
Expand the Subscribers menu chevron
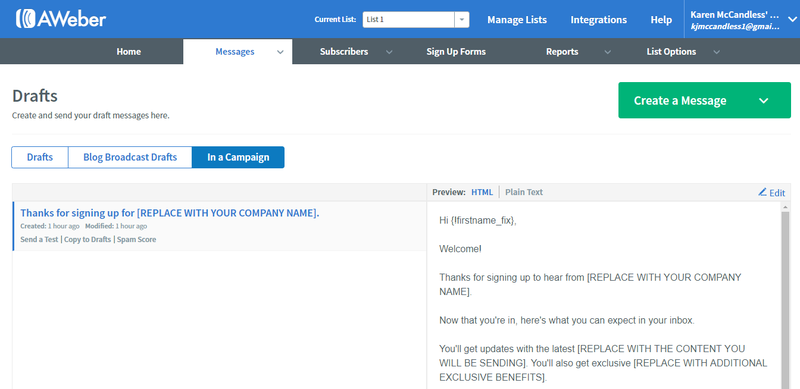tap(389, 52)
